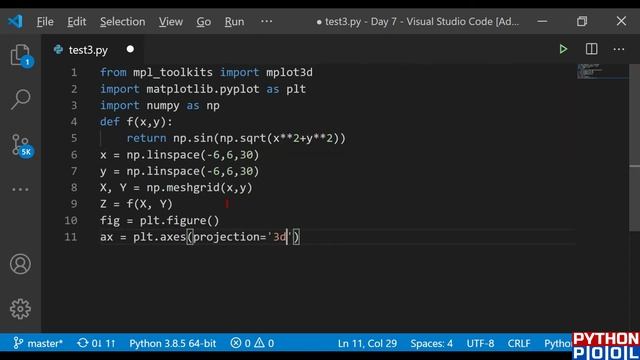Open the Go menu
This screenshot has width=640, height=360.
click(x=204, y=22)
